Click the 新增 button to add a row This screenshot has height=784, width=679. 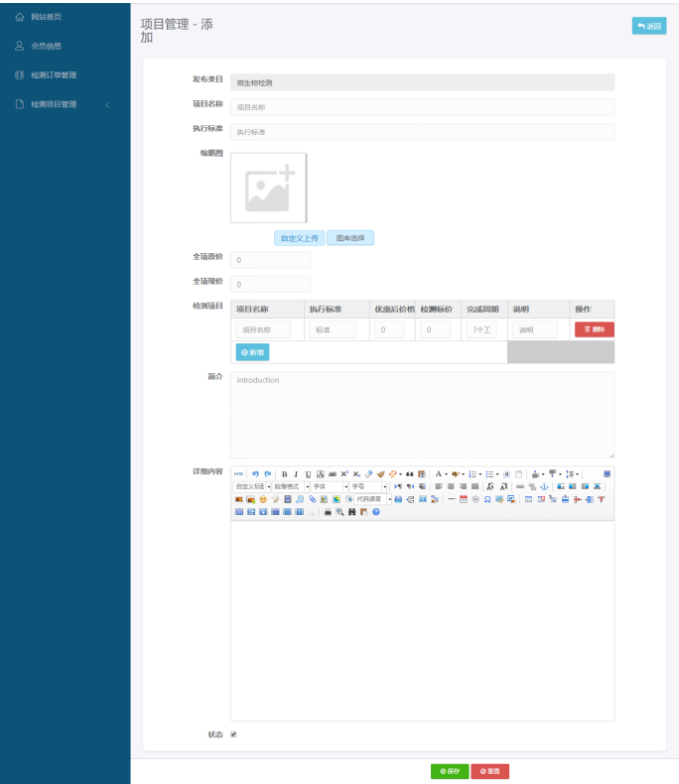pos(252,352)
